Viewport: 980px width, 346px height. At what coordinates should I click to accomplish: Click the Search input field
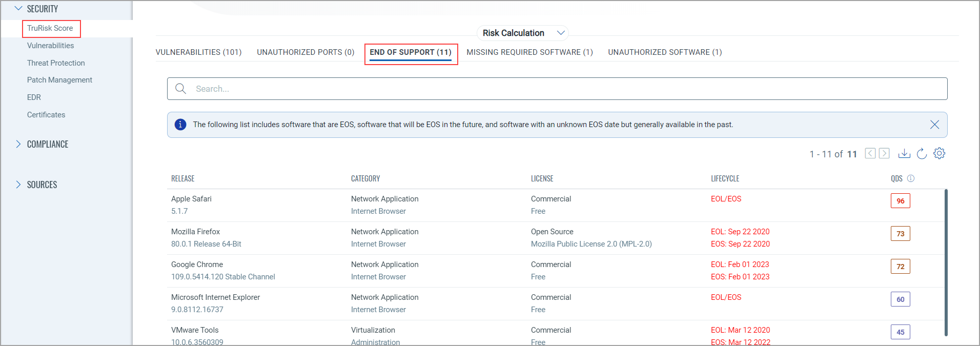pyautogui.click(x=557, y=89)
